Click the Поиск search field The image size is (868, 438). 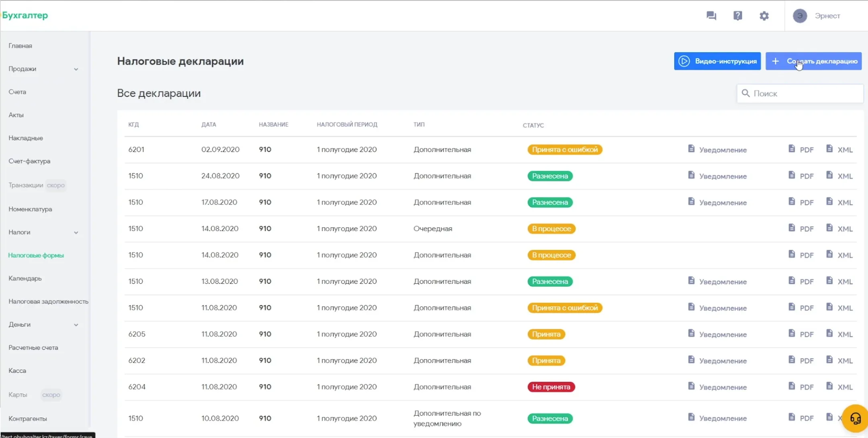[x=800, y=93]
